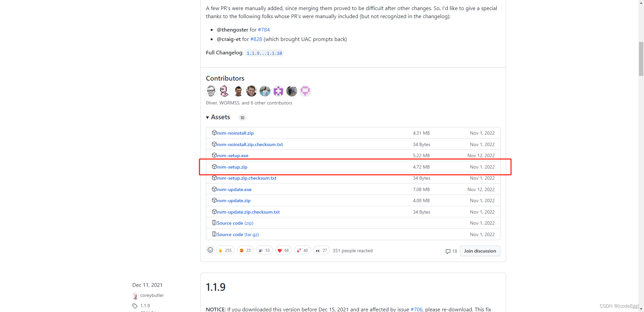Click the pink WORMSS contributor avatar
644x312 pixels.
pyautogui.click(x=225, y=91)
